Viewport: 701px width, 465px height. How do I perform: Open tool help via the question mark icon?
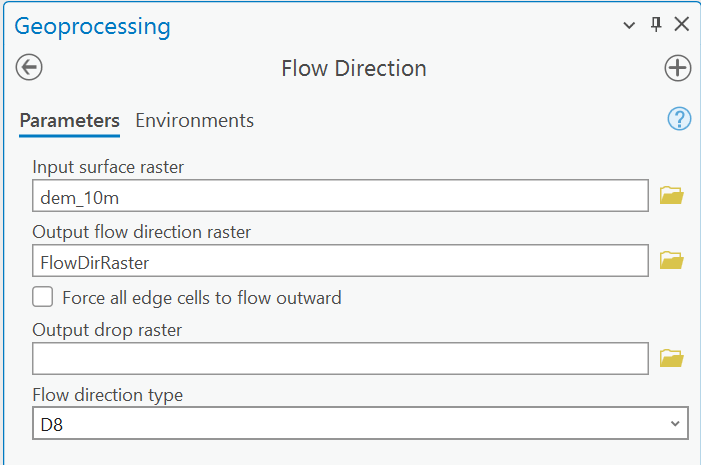coord(679,119)
